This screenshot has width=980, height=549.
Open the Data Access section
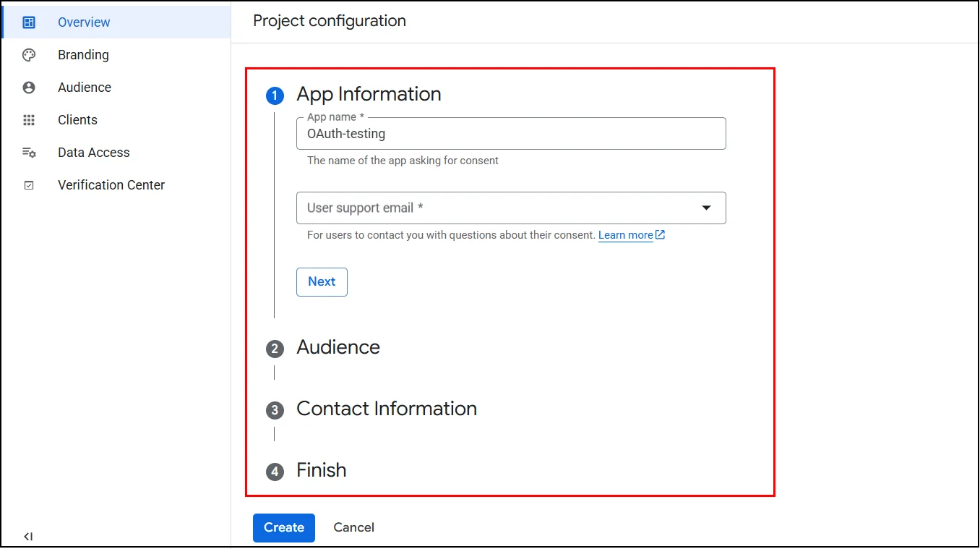tap(116, 153)
